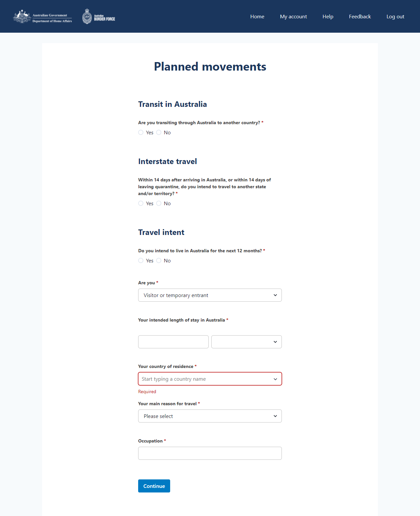Focus the Occupation text field
Screen dimensions: 420x516
[210, 453]
